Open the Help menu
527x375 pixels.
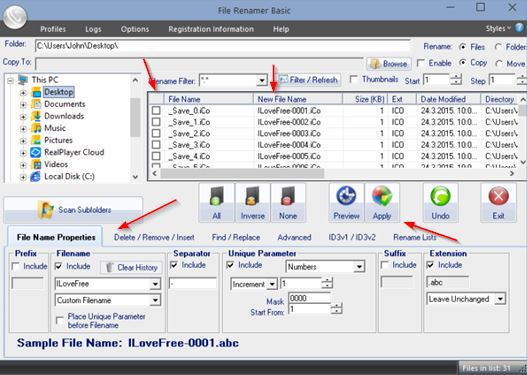[x=281, y=29]
